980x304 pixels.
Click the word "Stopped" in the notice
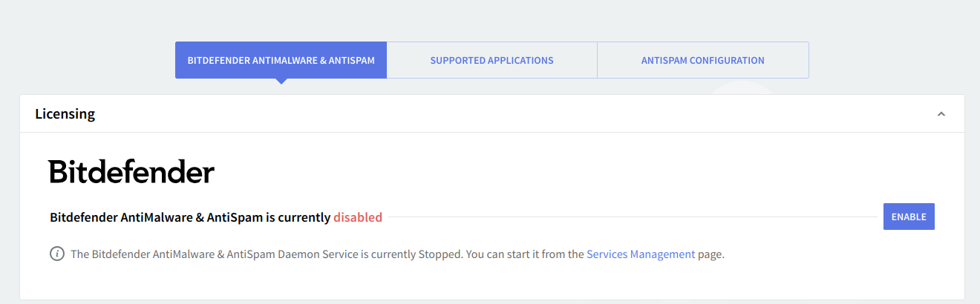442,254
